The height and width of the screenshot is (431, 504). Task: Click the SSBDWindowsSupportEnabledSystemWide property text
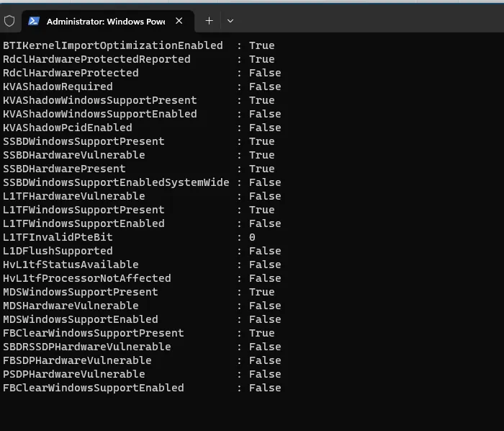point(116,182)
